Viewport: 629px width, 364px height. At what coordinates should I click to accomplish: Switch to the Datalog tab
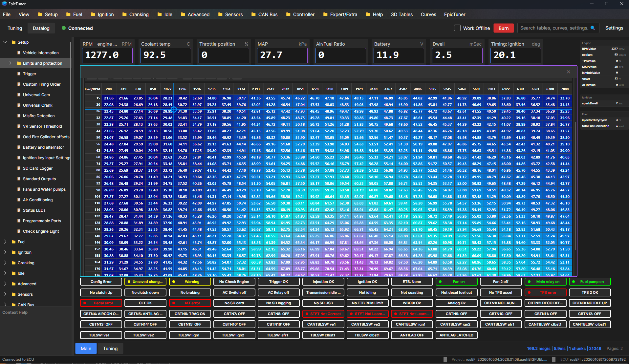pos(41,28)
